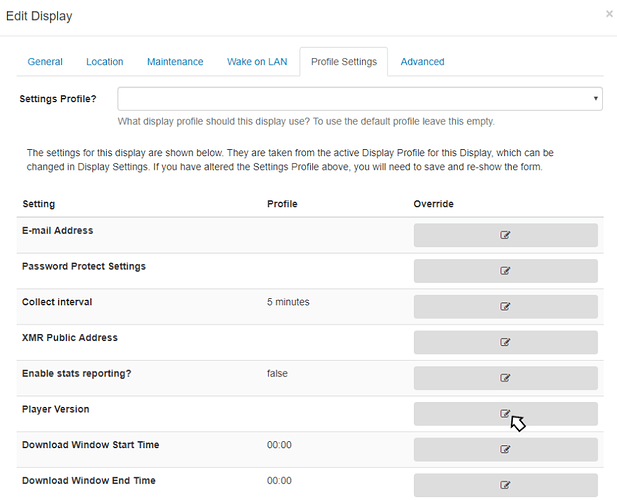Override the Player Version setting

pos(505,414)
